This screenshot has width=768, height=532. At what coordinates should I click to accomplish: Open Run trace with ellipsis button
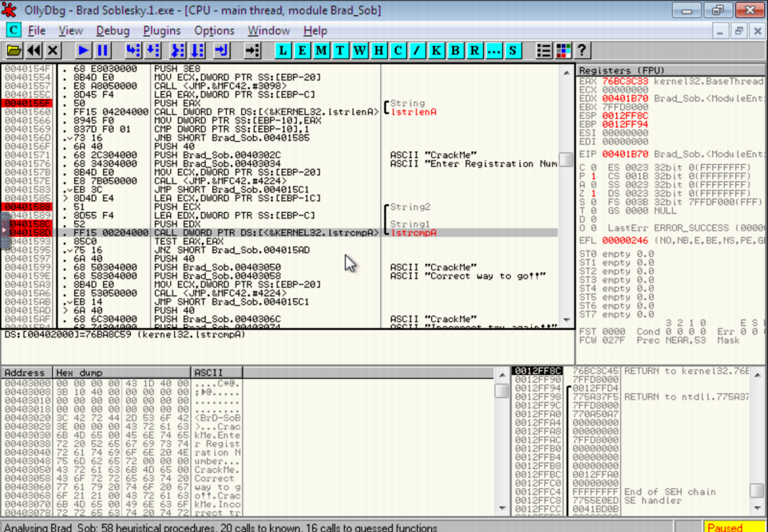493,50
